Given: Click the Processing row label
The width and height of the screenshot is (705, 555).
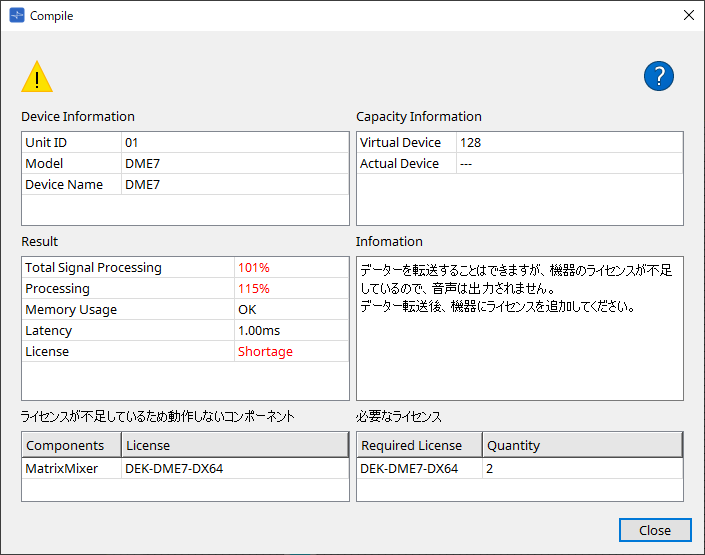Looking at the screenshot, I should click(57, 288).
